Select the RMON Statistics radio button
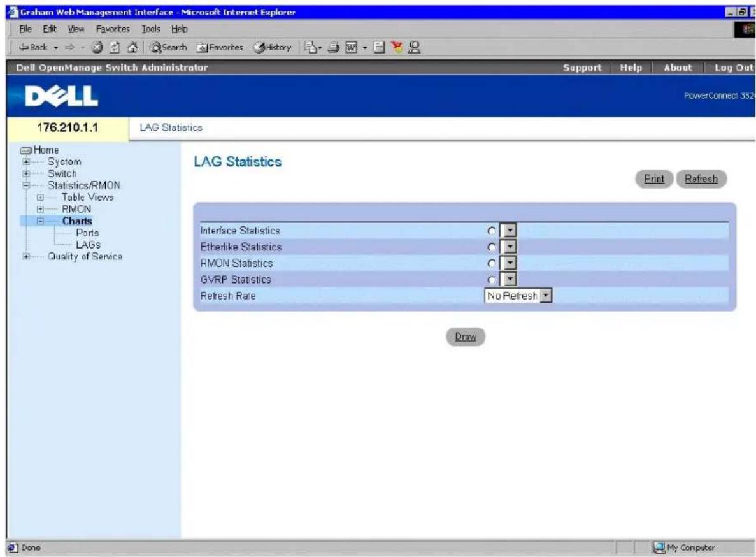 [x=491, y=263]
